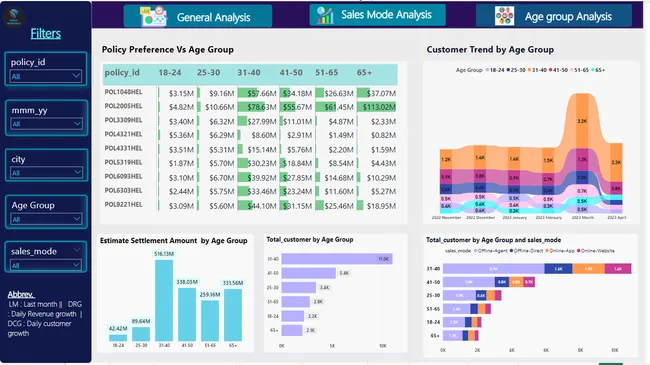650x365 pixels.
Task: Collapse the sales_mode slicer header chevron
Action: 77,250
